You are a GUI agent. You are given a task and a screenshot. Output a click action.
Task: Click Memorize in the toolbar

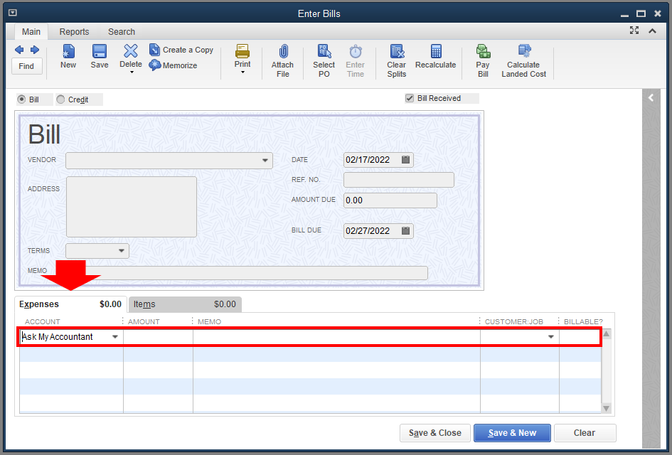click(x=173, y=65)
